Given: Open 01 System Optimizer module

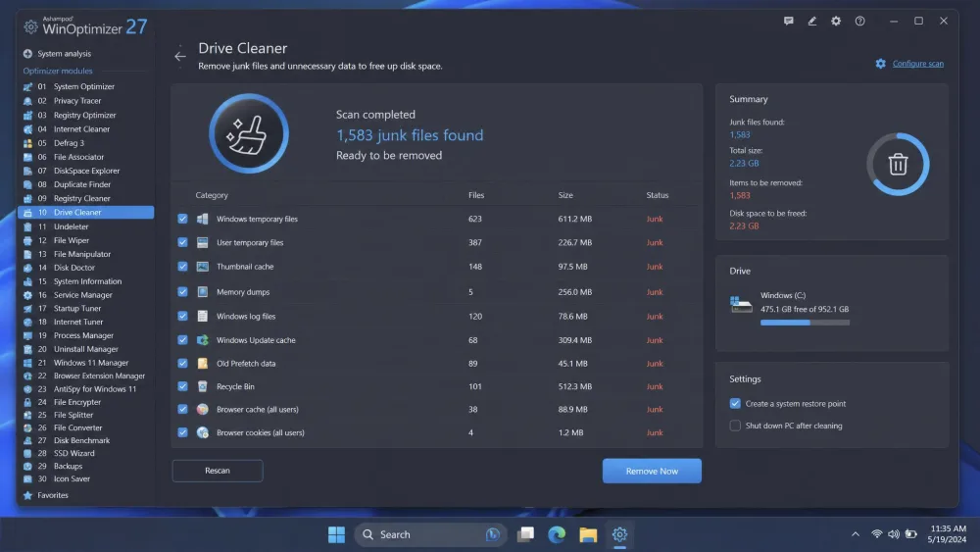Looking at the screenshot, I should point(85,87).
